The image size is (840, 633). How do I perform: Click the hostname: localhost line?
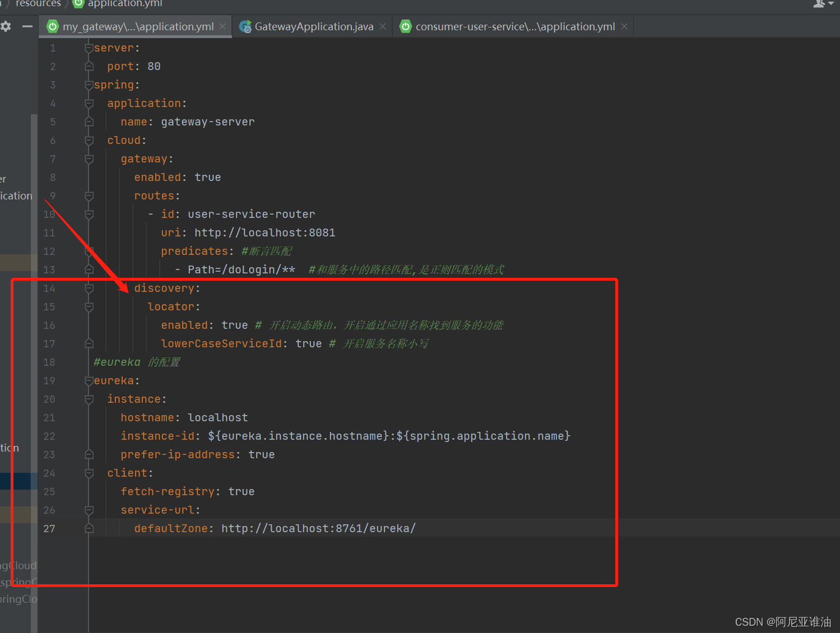coord(184,418)
